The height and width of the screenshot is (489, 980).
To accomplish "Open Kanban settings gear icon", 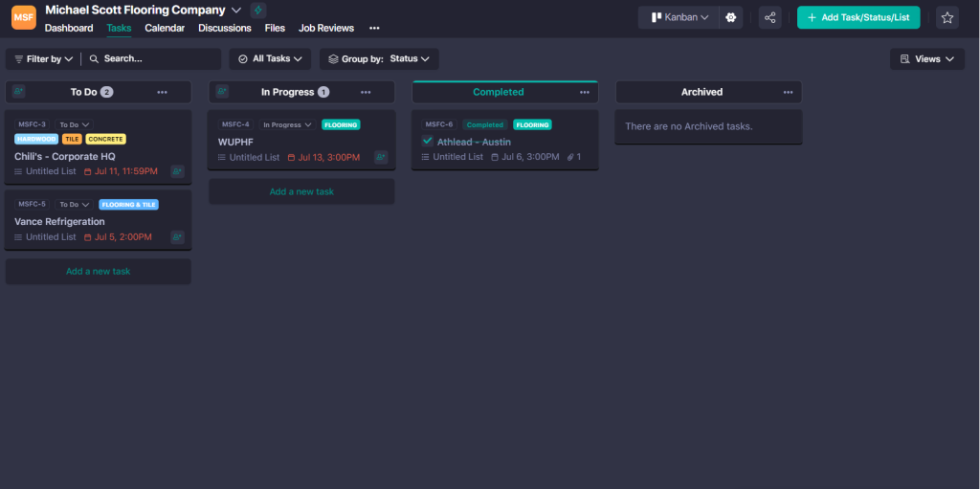I will (x=730, y=17).
